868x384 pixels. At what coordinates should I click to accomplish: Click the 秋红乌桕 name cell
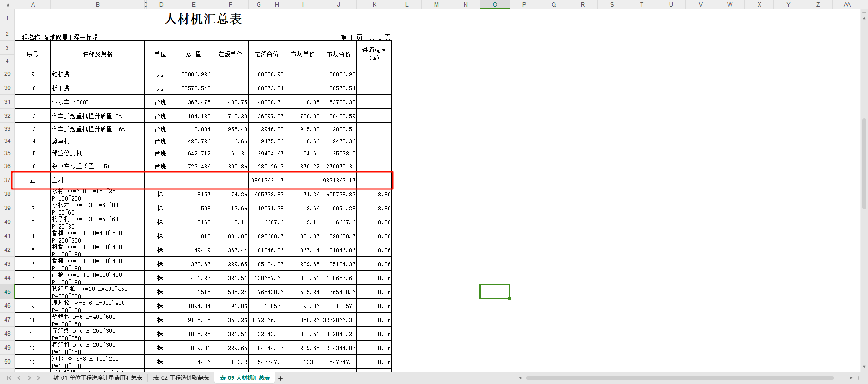(98, 292)
